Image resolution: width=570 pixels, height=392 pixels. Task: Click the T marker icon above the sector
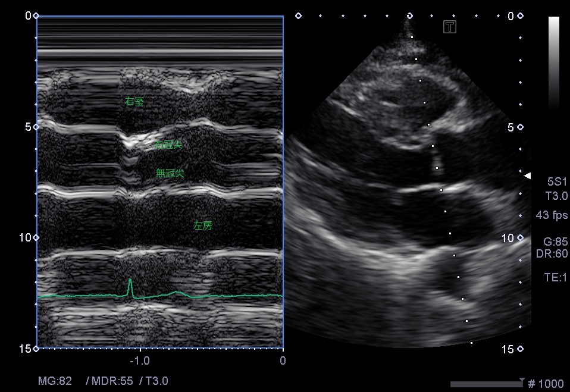pyautogui.click(x=450, y=27)
